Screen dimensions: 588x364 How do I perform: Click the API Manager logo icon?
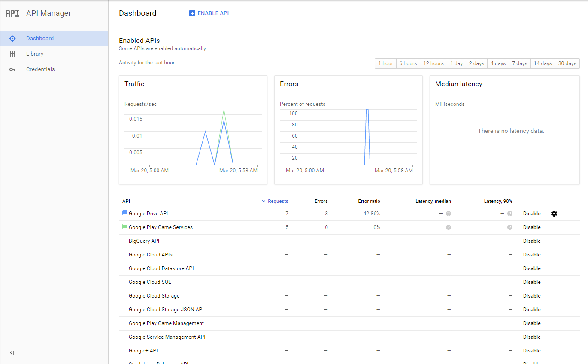(12, 13)
